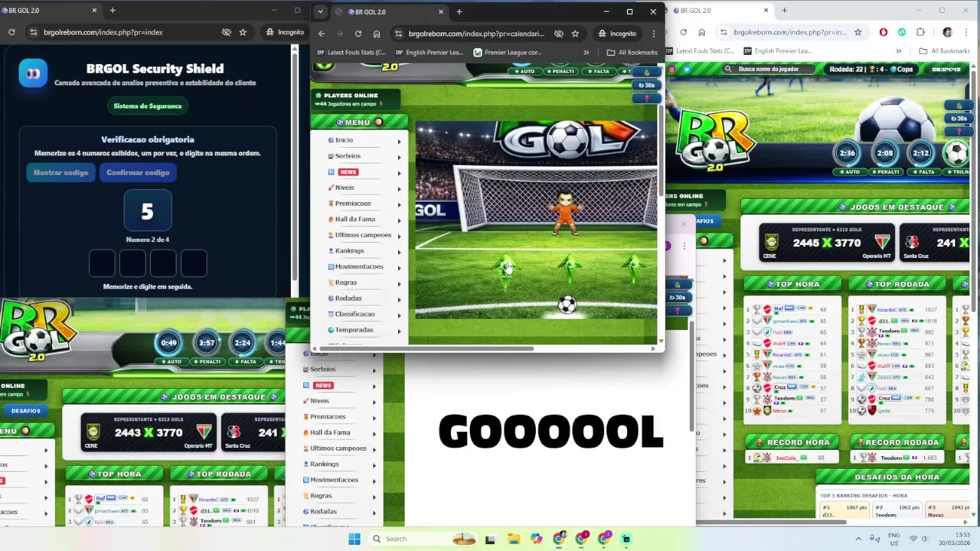The width and height of the screenshot is (980, 551).
Task: Open tab search dropdown in middle window
Action: tap(320, 11)
